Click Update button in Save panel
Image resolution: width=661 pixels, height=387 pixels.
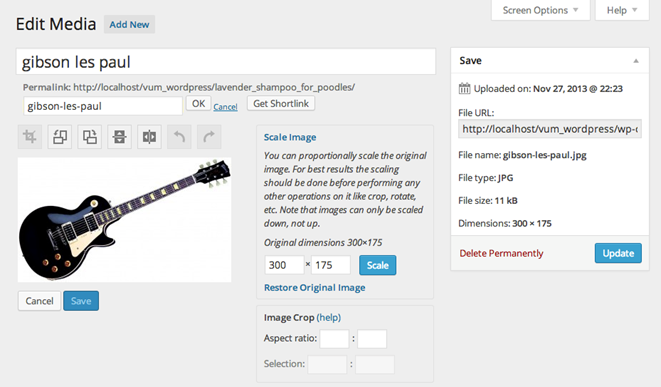618,253
